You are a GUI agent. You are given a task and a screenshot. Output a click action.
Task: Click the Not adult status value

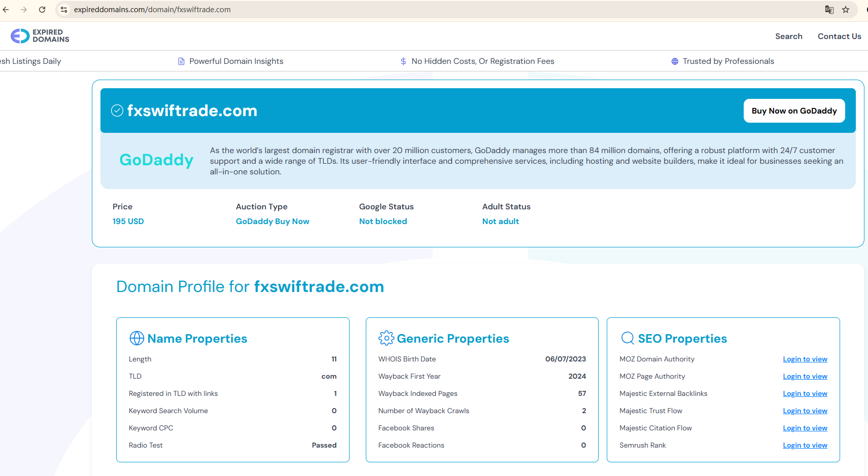tap(501, 222)
